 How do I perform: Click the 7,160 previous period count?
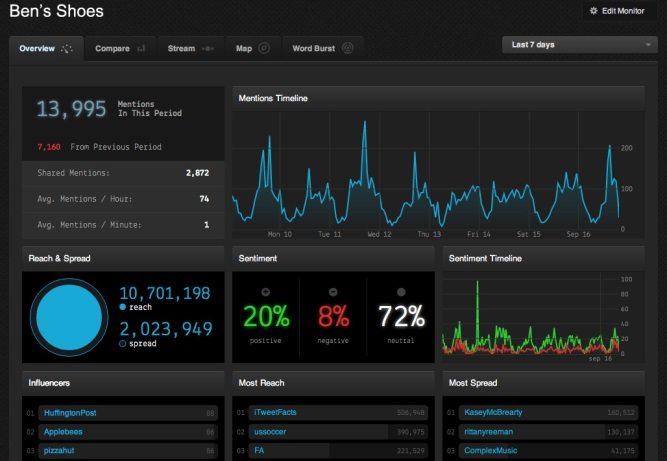pos(48,147)
